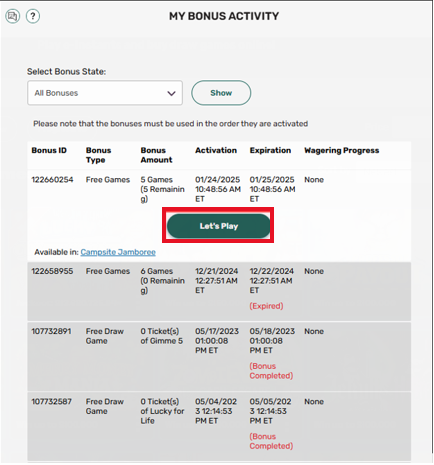Click wagering progress None for bonus 122660254
The image size is (434, 465).
pos(314,180)
